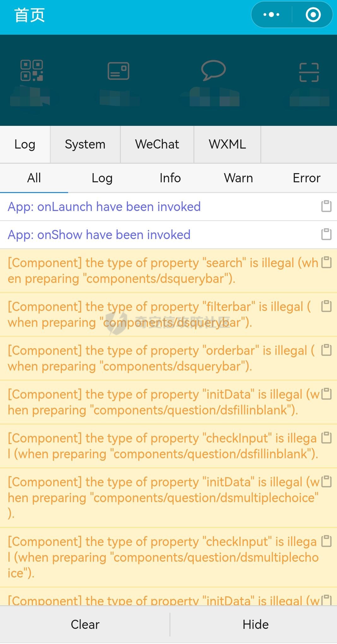Clear the console log
This screenshot has height=644, width=337.
85,624
